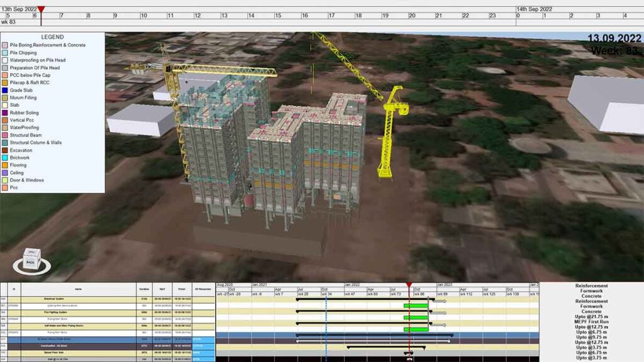Screen dimensions: 644x362
Task: Click the Ceiling legend label
Action: tap(16, 173)
